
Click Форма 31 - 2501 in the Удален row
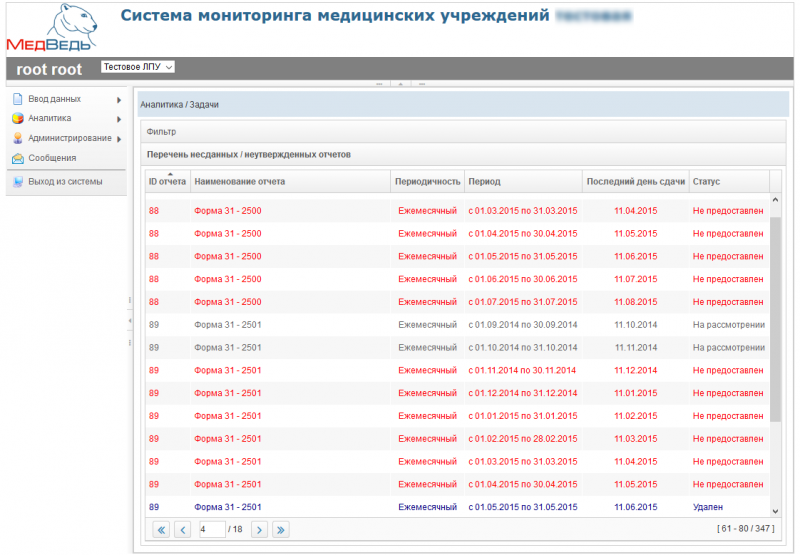tap(228, 507)
